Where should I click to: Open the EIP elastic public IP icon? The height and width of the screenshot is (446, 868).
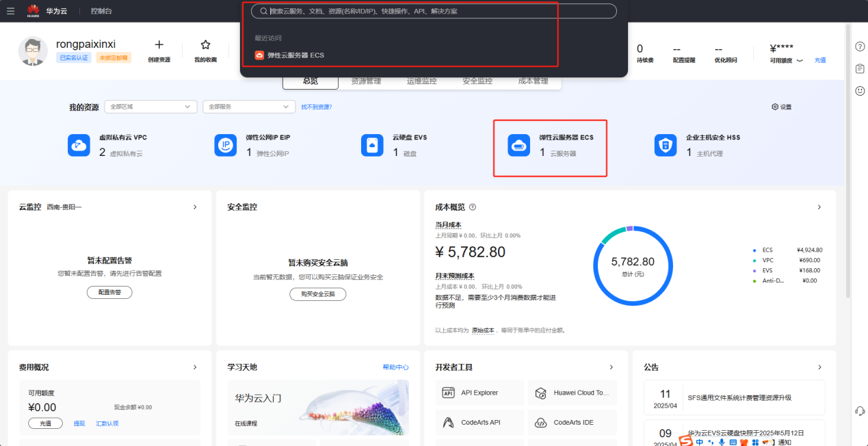(226, 145)
